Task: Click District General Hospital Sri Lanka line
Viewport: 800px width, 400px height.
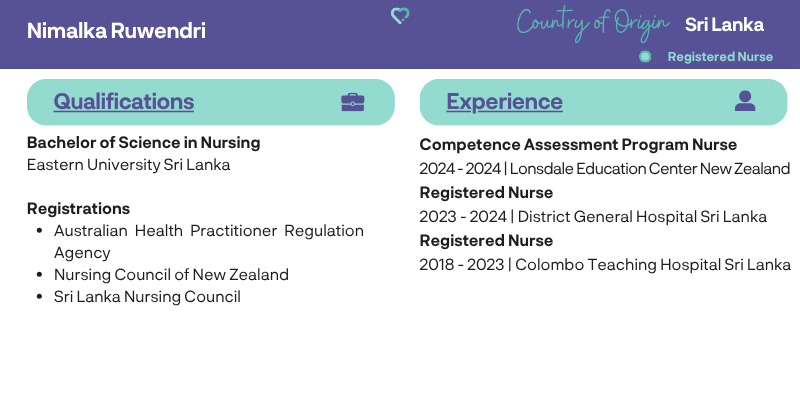Action: [x=593, y=216]
